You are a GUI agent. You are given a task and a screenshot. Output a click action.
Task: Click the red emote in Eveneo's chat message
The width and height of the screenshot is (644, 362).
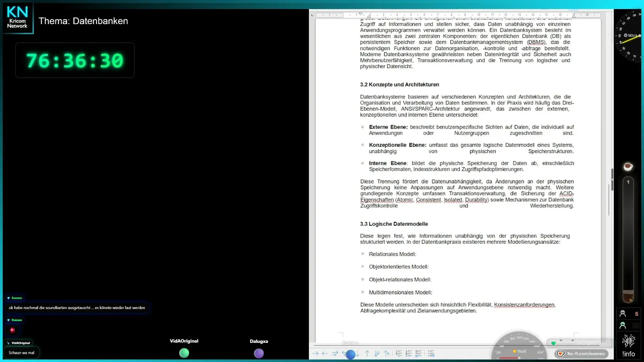click(x=13, y=330)
